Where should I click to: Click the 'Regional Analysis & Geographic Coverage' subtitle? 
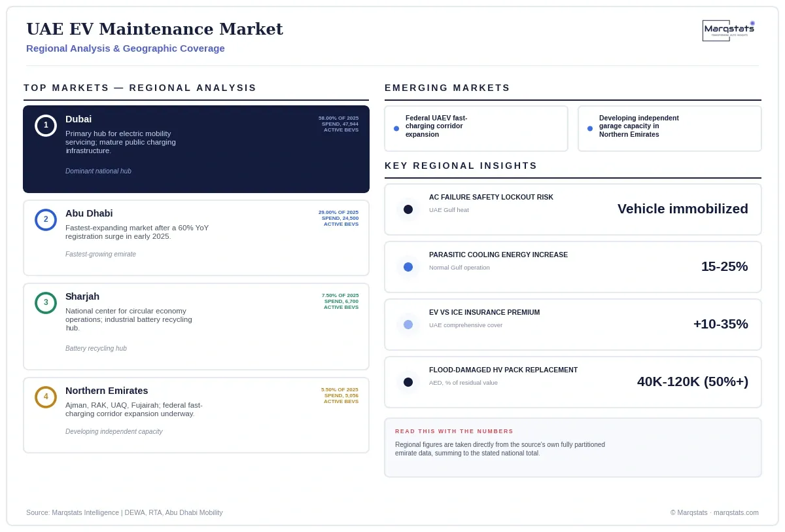[126, 48]
